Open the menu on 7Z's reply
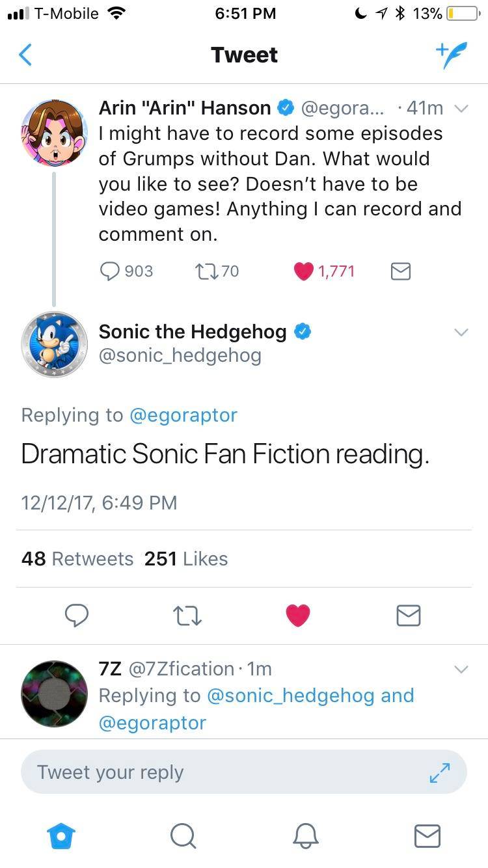This screenshot has height=868, width=488. 461,668
